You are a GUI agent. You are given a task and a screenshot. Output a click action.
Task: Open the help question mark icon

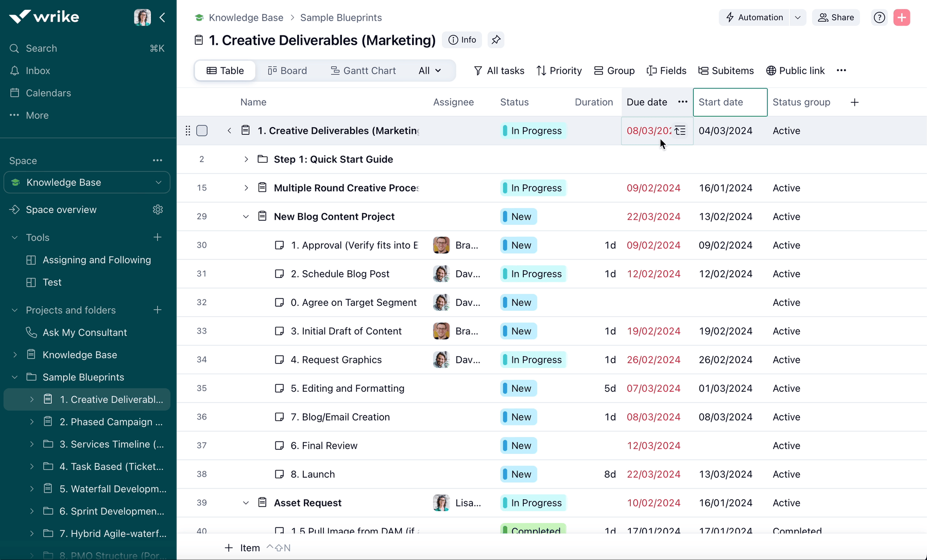[x=879, y=17]
